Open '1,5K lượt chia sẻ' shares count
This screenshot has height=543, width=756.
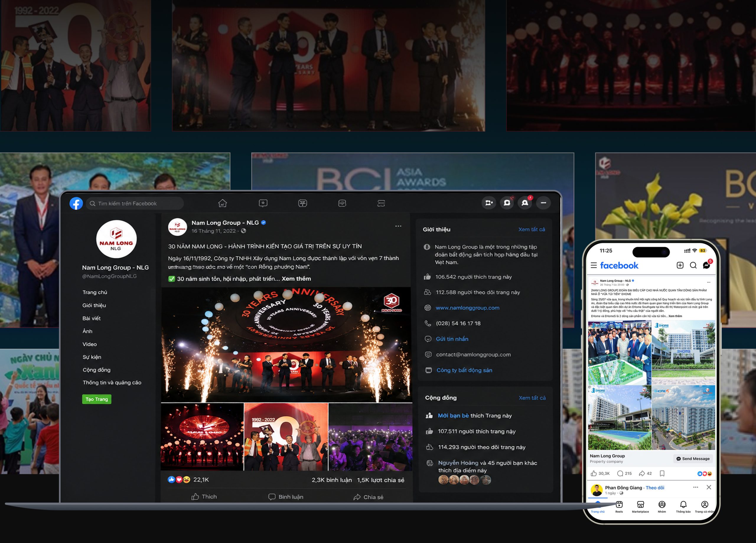coord(381,480)
